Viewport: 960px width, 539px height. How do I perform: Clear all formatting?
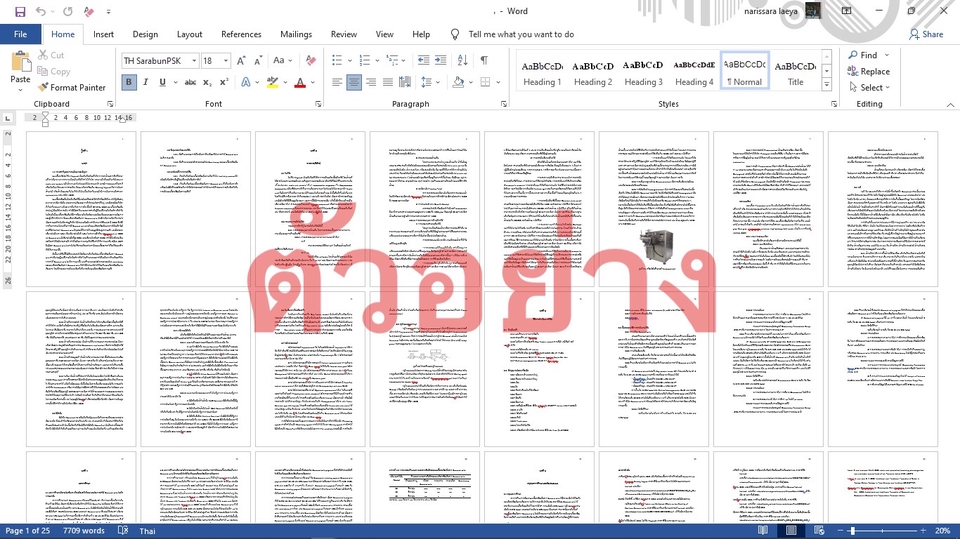point(311,61)
